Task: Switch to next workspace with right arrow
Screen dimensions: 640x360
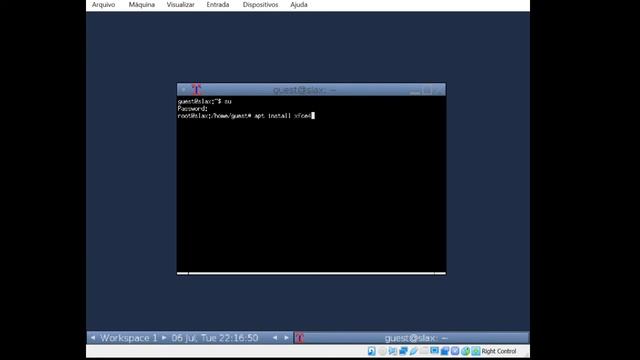Action: [164, 338]
